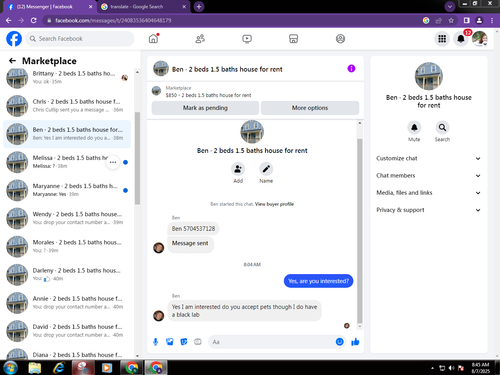
Task: Open the File Explorer taskbar icon
Action: 35,368
